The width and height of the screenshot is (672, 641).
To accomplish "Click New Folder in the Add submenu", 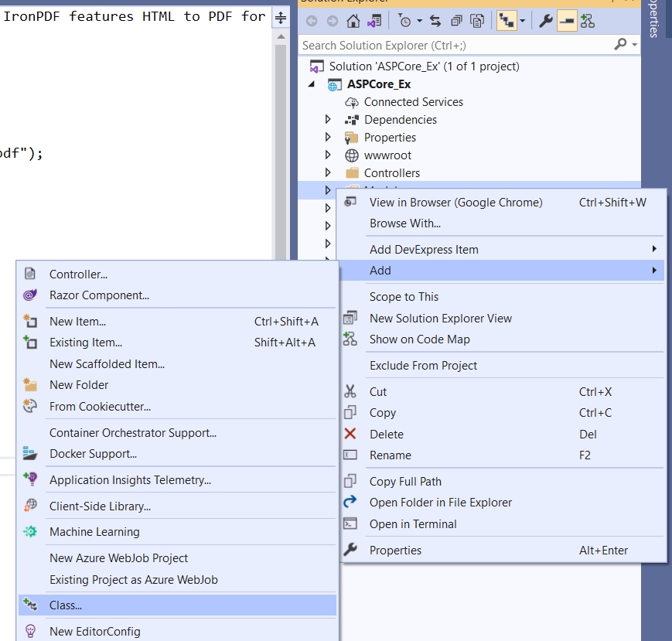I will click(79, 385).
